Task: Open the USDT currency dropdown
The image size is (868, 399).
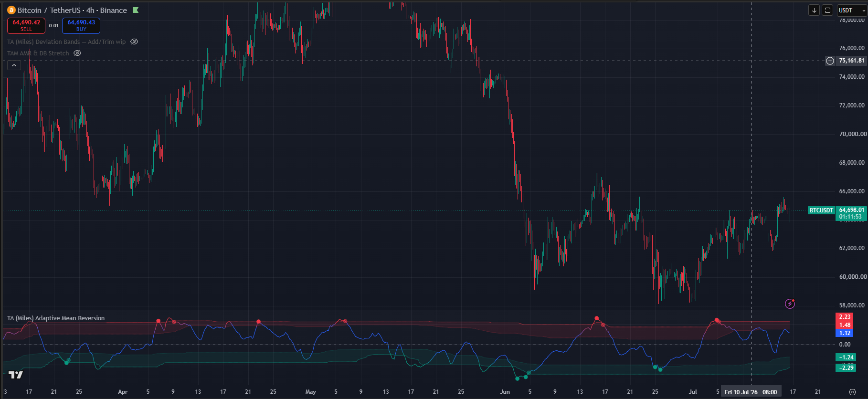Action: (852, 10)
